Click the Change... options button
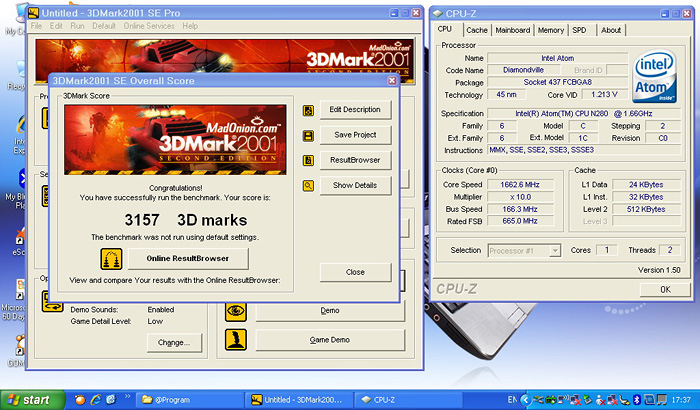This screenshot has height=410, width=700. (x=174, y=343)
